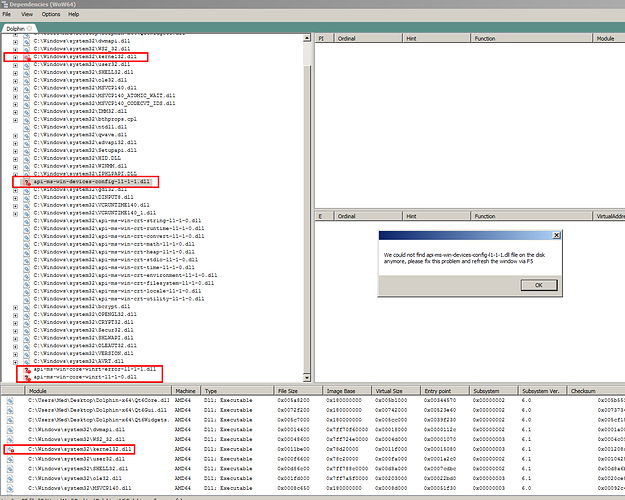Click the module icon for Qt6Core.dll row
Viewport: 625px width, 500px height.
coord(9,400)
